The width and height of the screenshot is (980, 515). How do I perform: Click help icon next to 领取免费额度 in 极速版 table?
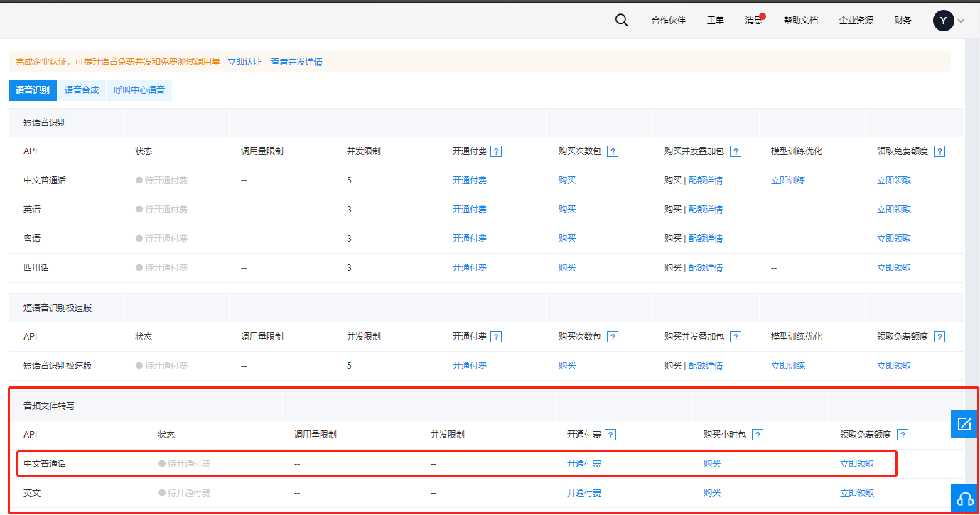(x=939, y=337)
